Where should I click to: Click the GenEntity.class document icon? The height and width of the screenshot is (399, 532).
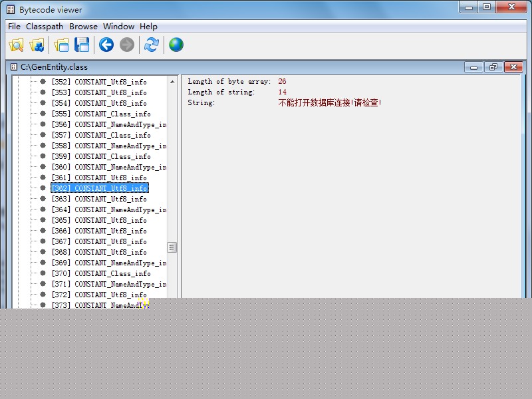coord(13,67)
